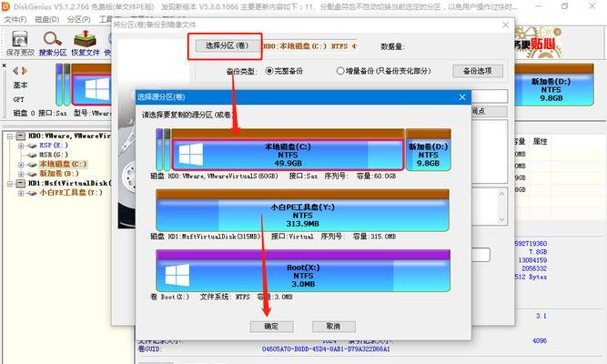607x364 pixels.
Task: Restore down the DiskGenius main window
Action: tap(565, 6)
